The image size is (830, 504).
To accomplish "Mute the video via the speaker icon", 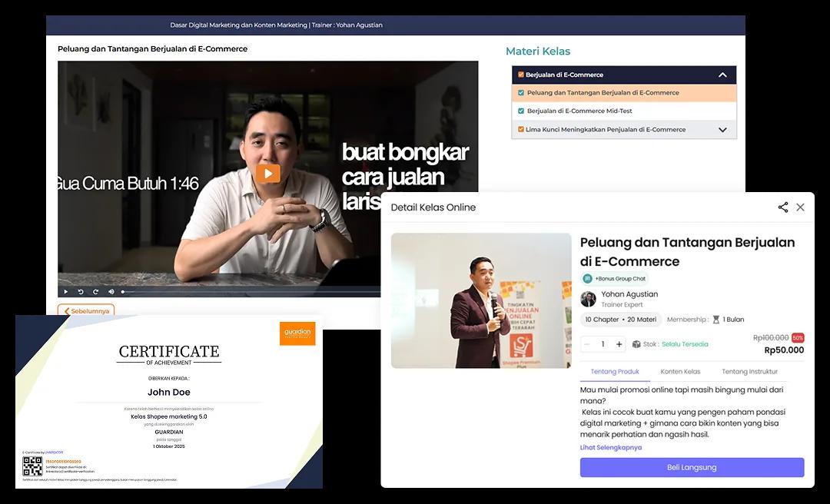I will (111, 292).
